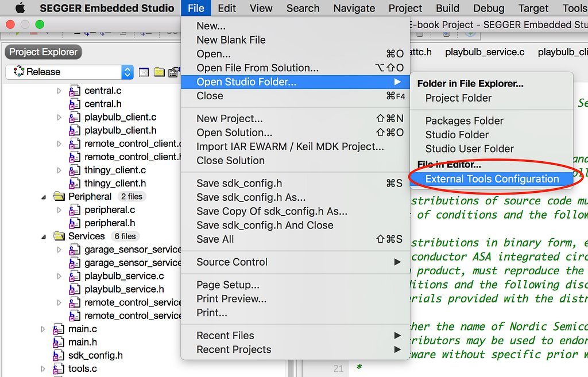This screenshot has width=588, height=377.
Task: Open the Build menu in the menu bar
Action: (x=447, y=8)
